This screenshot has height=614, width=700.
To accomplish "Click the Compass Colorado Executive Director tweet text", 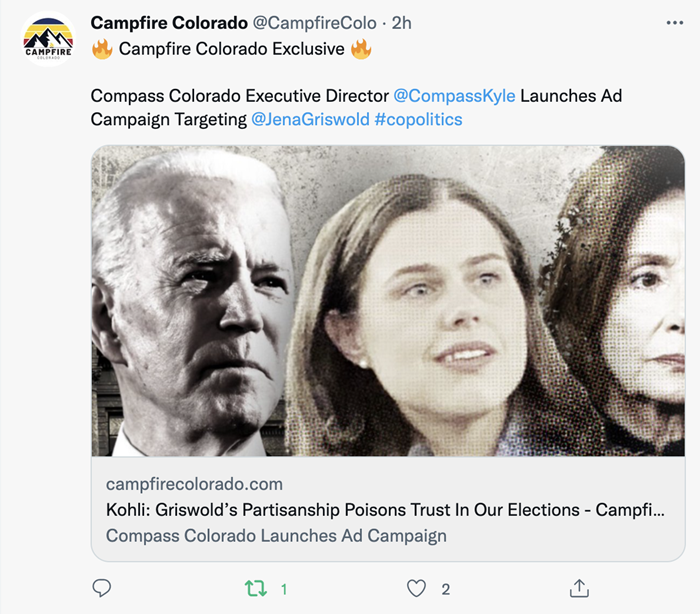I will [x=240, y=96].
